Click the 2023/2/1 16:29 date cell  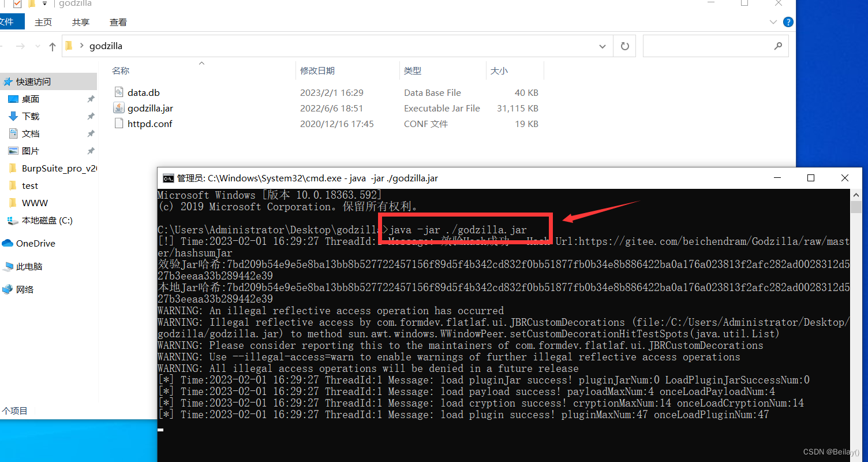click(x=331, y=92)
